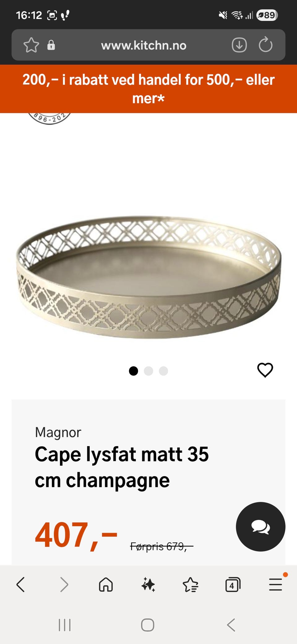Bookmark page with star icon in address bar
This screenshot has height=644, width=297.
31,45
